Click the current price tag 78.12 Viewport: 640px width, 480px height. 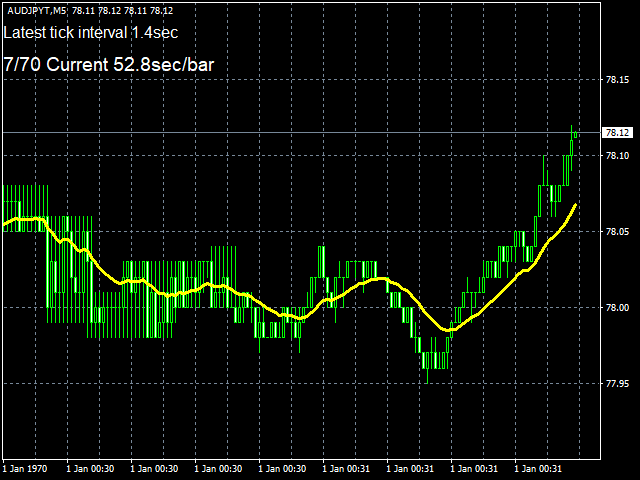pos(617,133)
